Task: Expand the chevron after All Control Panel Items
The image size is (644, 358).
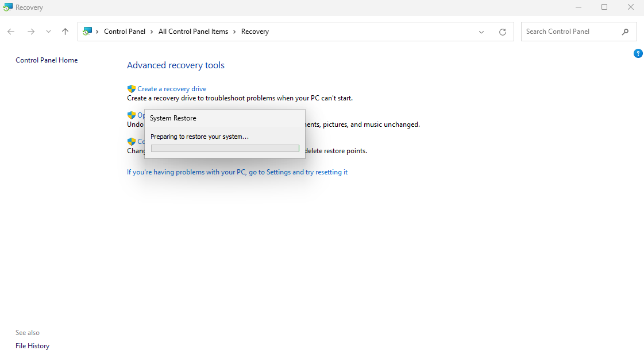Action: coord(234,32)
